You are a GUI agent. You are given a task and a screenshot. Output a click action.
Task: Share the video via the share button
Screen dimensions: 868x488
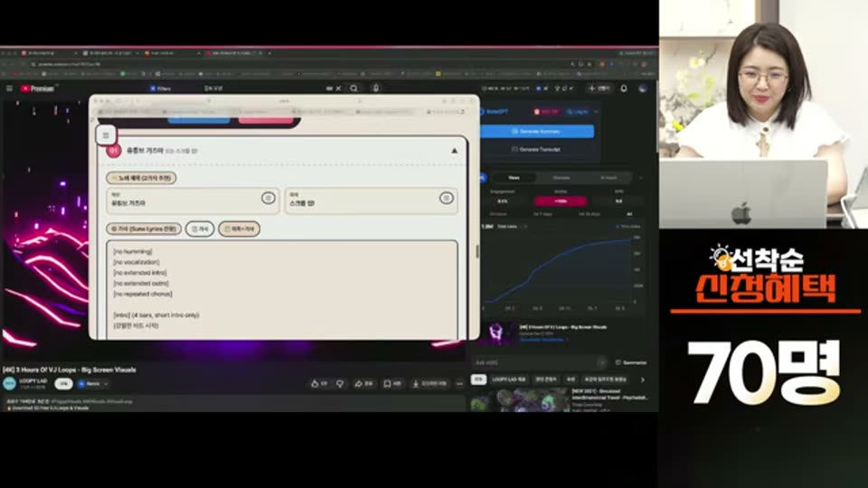pyautogui.click(x=363, y=383)
